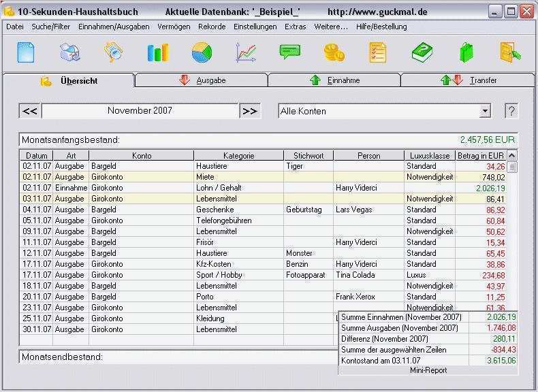The image size is (538, 392).
Task: Select the Kleidung category cell
Action: pyautogui.click(x=239, y=318)
